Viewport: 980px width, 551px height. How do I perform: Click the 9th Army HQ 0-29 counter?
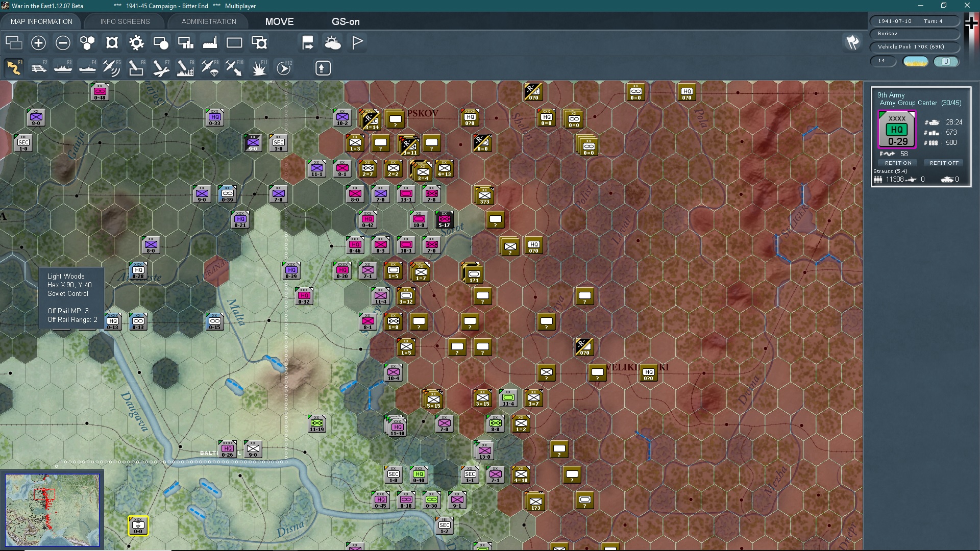pyautogui.click(x=897, y=130)
